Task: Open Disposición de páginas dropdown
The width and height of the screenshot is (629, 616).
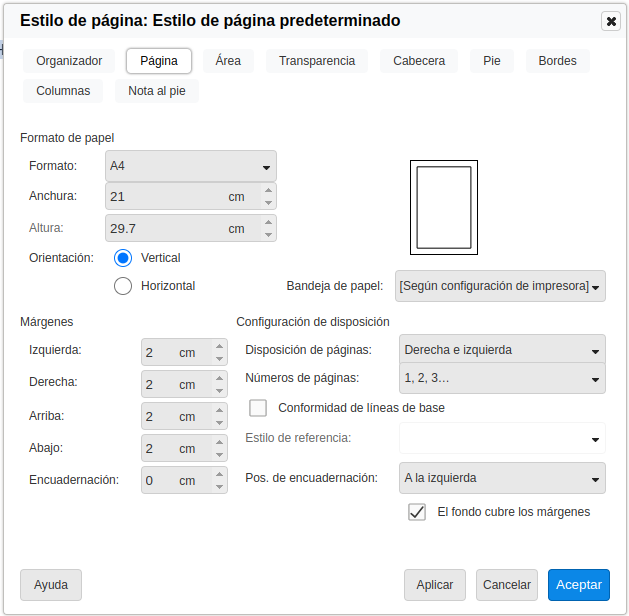Action: [x=501, y=350]
